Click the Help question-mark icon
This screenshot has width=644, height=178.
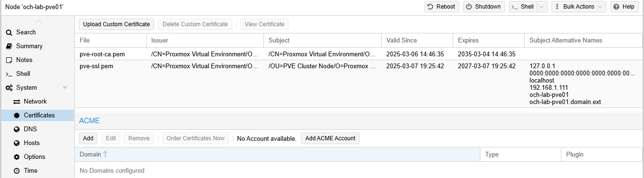(616, 7)
